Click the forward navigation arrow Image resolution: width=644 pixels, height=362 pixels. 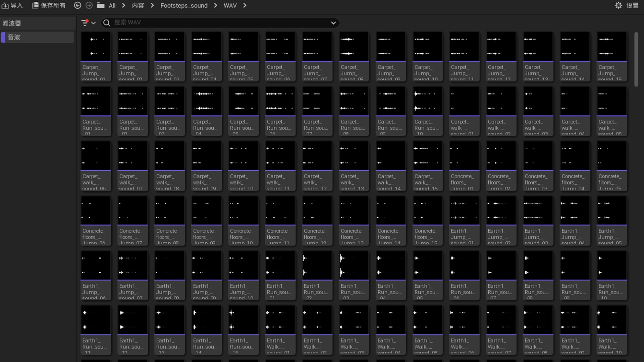tap(89, 5)
